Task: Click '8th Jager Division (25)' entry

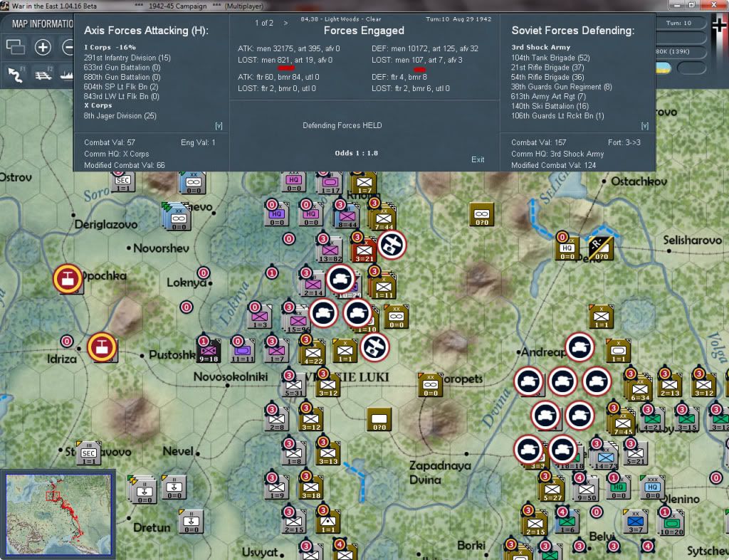Action: [x=120, y=116]
